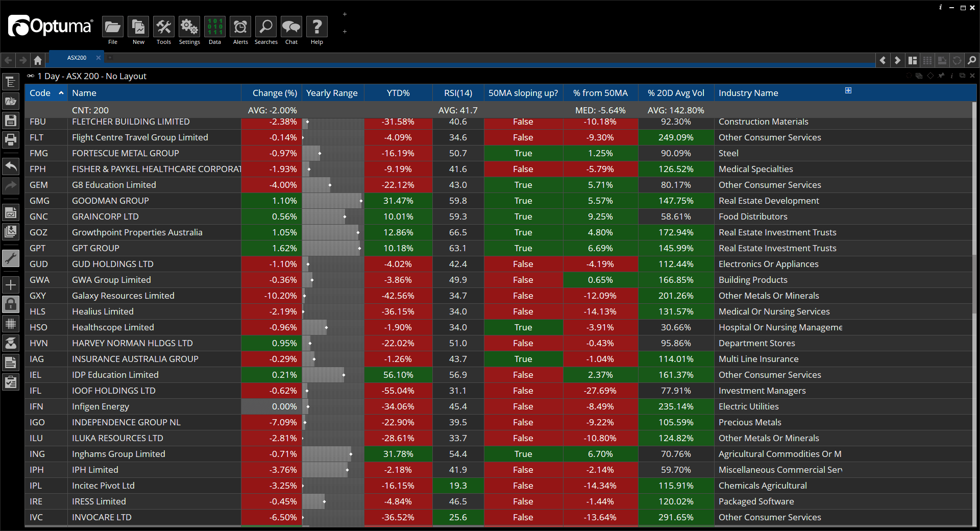Screen dimensions: 980x531
Task: Click the clipboard checklist icon
Action: pyautogui.click(x=11, y=382)
